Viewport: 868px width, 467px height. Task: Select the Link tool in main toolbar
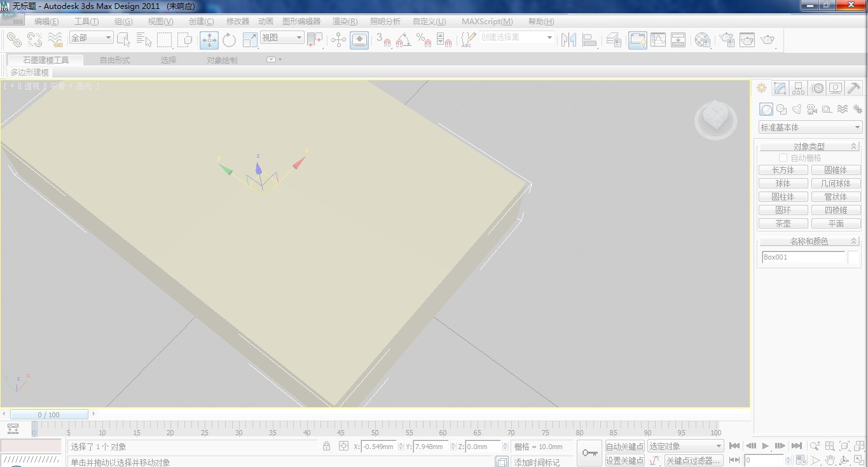[14, 40]
